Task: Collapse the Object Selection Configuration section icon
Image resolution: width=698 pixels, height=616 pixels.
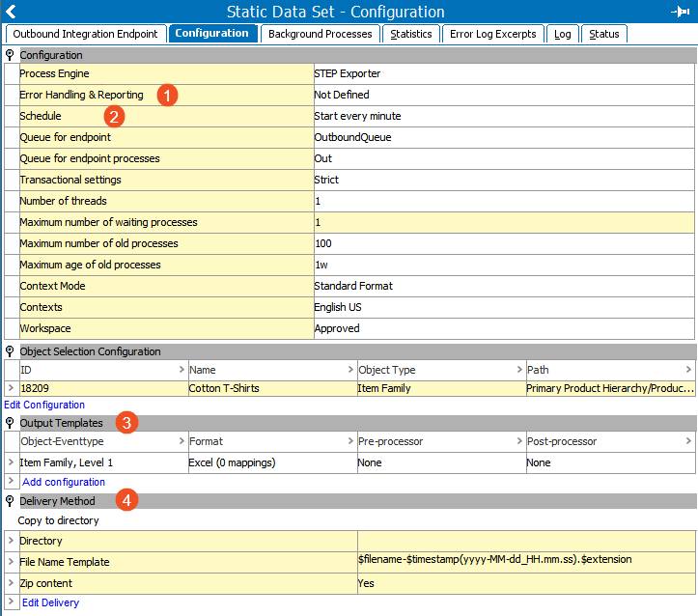Action: click(10, 351)
